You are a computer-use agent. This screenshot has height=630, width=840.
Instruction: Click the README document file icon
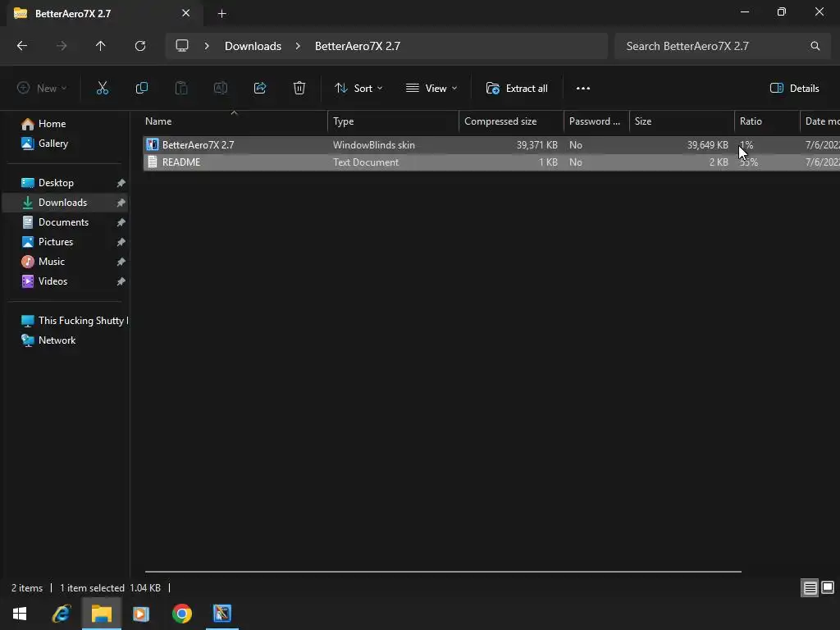coord(153,162)
